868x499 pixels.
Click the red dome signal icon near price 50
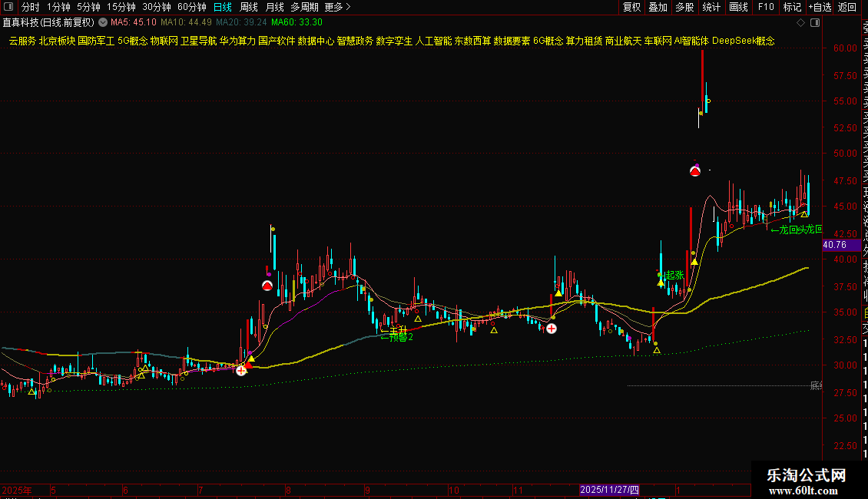coord(695,171)
